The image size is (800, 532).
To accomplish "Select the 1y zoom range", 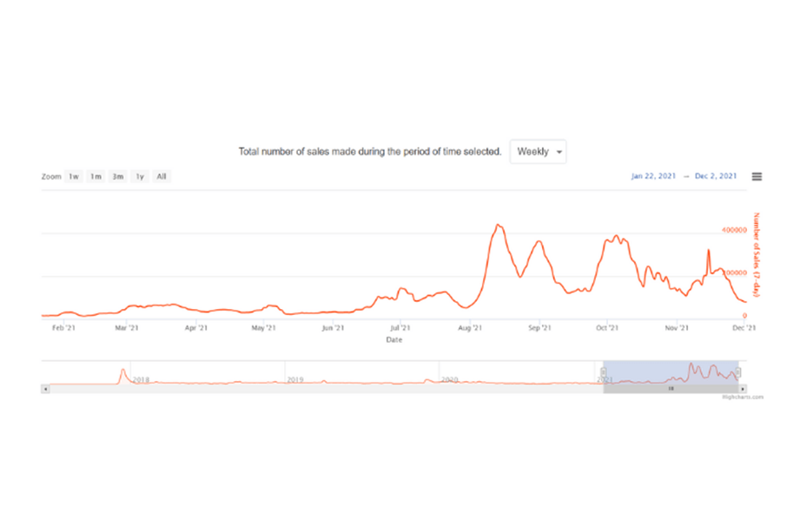I will [140, 176].
